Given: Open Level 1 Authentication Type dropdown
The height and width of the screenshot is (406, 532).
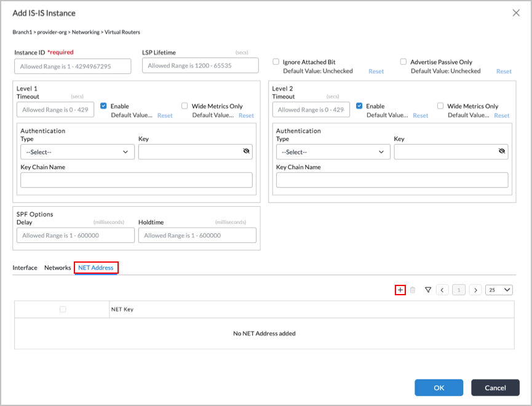Looking at the screenshot, I should coord(77,152).
